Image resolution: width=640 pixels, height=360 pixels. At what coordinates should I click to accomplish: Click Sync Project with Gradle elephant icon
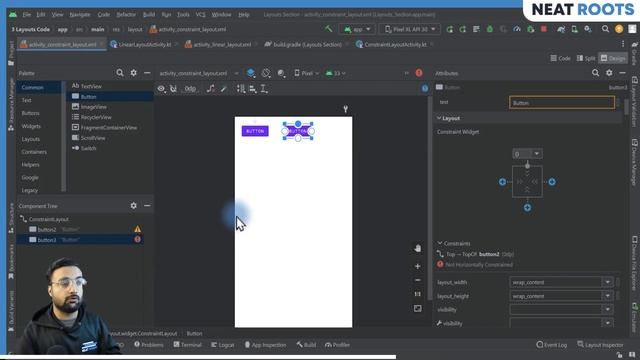[x=561, y=29]
